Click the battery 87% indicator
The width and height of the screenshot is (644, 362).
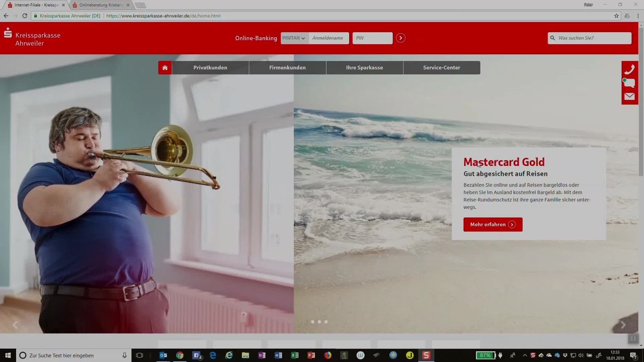click(x=486, y=355)
